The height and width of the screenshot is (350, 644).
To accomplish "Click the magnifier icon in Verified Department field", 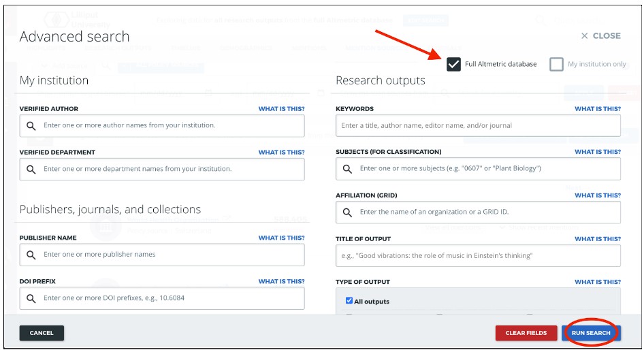I will 31,170.
